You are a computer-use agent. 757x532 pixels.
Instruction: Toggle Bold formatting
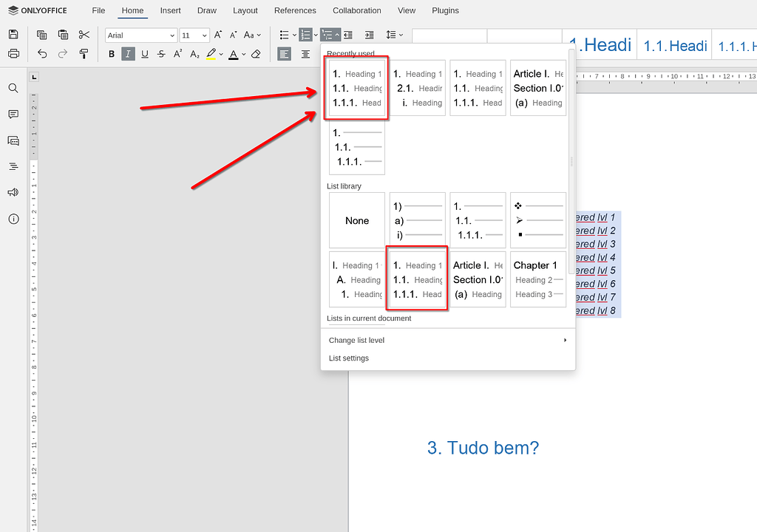(112, 54)
